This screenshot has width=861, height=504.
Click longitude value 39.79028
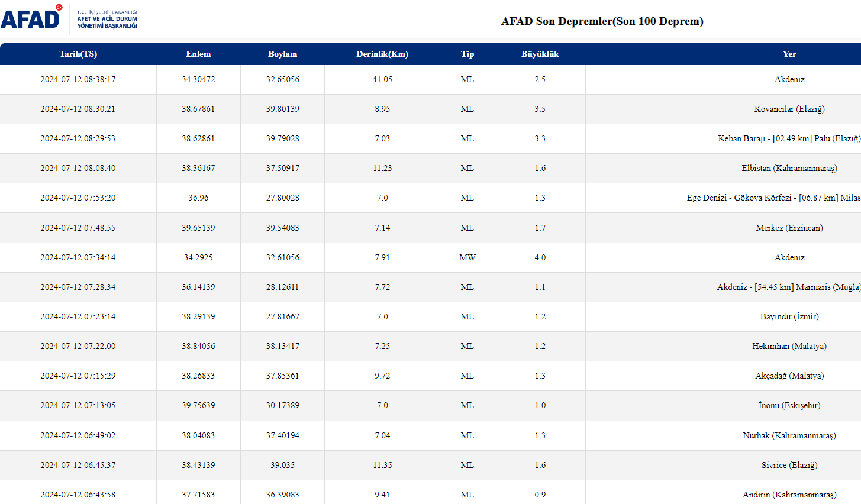click(282, 138)
